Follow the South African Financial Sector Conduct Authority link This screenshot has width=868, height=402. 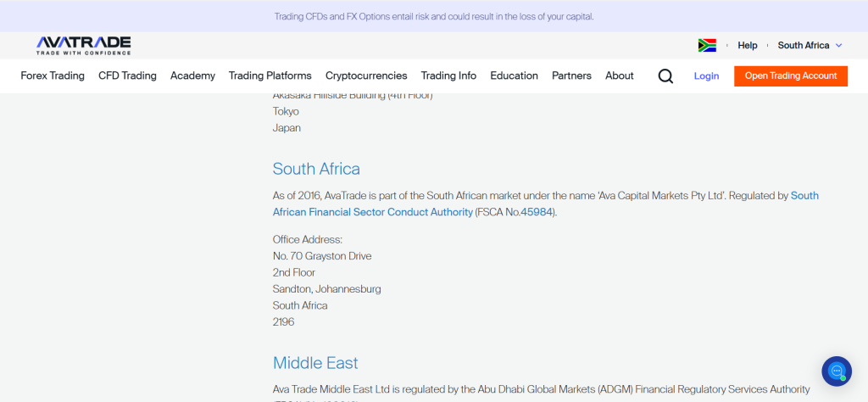coord(372,212)
